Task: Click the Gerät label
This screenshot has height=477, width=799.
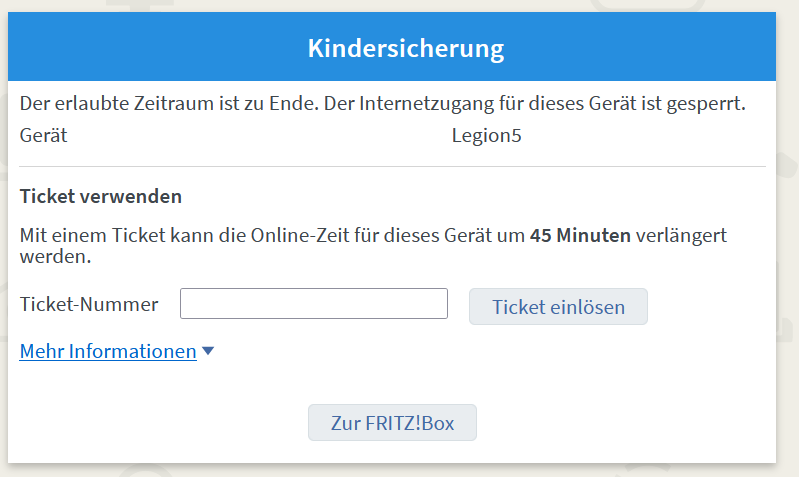Action: 43,135
